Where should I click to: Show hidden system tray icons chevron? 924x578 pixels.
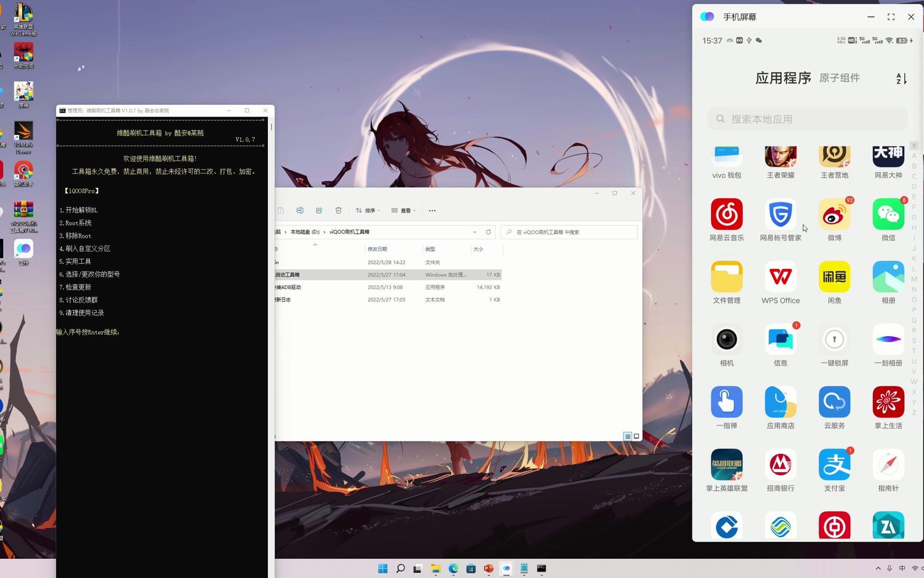click(x=878, y=568)
